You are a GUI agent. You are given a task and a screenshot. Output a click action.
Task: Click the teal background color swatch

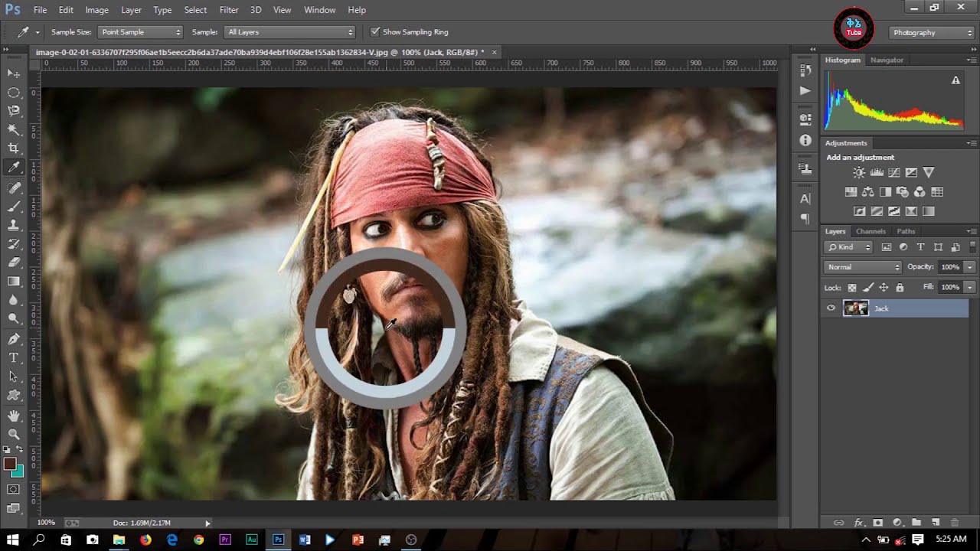[19, 471]
